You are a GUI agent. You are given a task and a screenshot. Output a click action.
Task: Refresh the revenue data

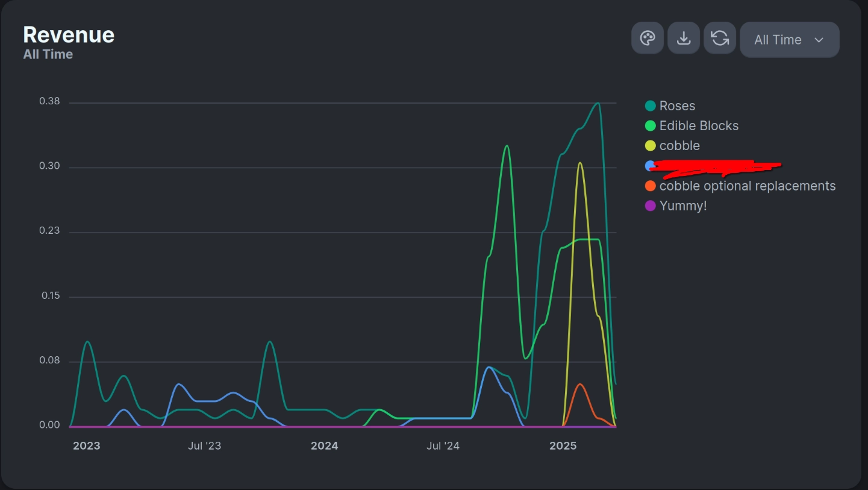pyautogui.click(x=720, y=39)
